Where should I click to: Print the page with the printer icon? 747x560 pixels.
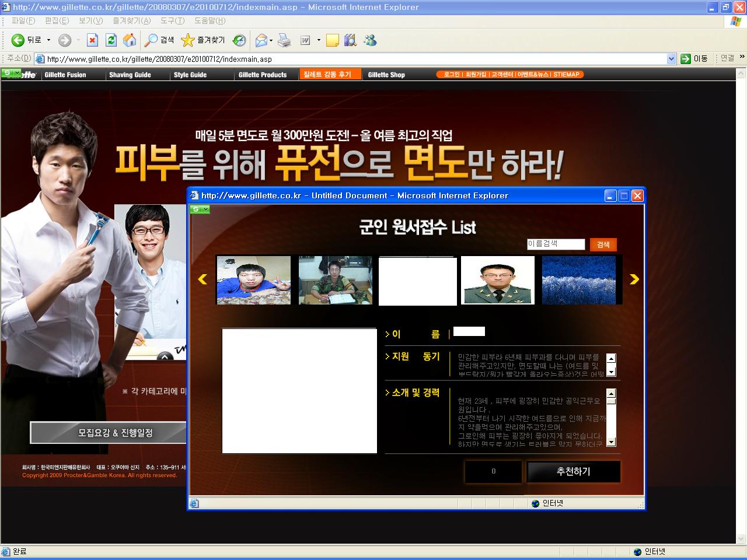click(284, 40)
